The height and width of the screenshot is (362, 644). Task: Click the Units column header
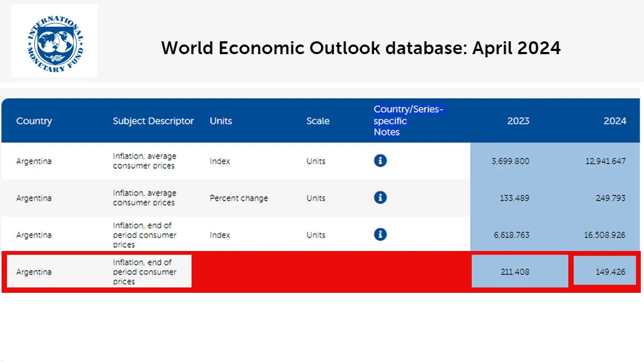(x=221, y=121)
